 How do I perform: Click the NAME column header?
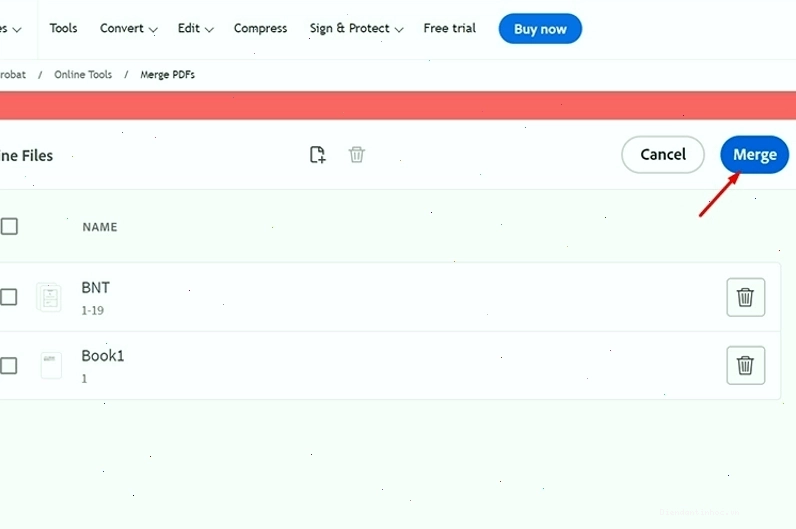(100, 227)
